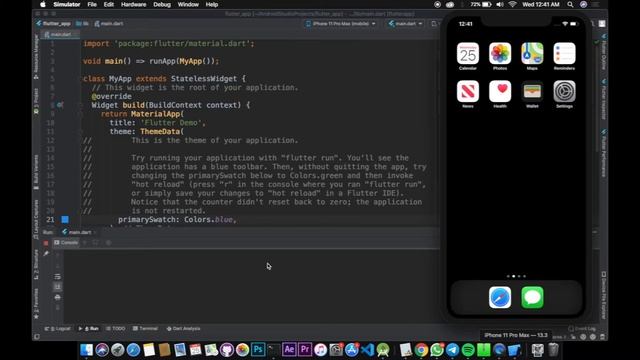Open the Structure sidebar tool window

36,264
